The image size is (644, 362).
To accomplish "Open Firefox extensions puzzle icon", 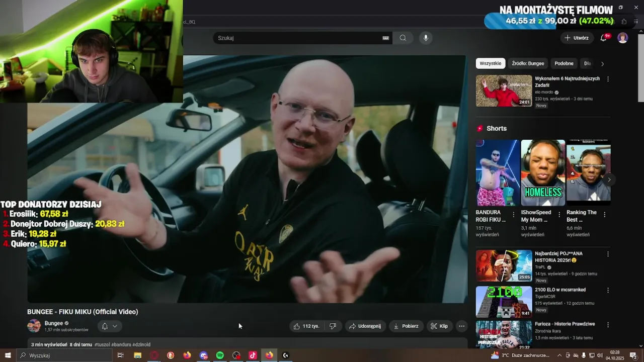I will tap(624, 22).
